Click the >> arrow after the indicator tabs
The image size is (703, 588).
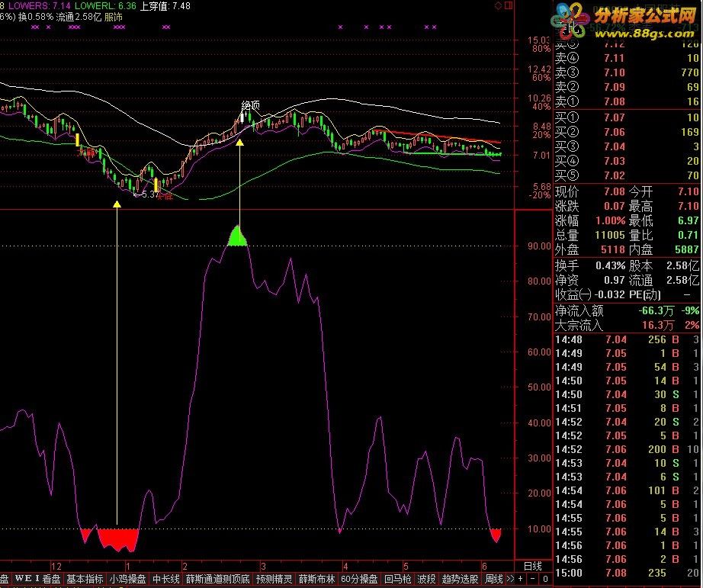tap(510, 579)
